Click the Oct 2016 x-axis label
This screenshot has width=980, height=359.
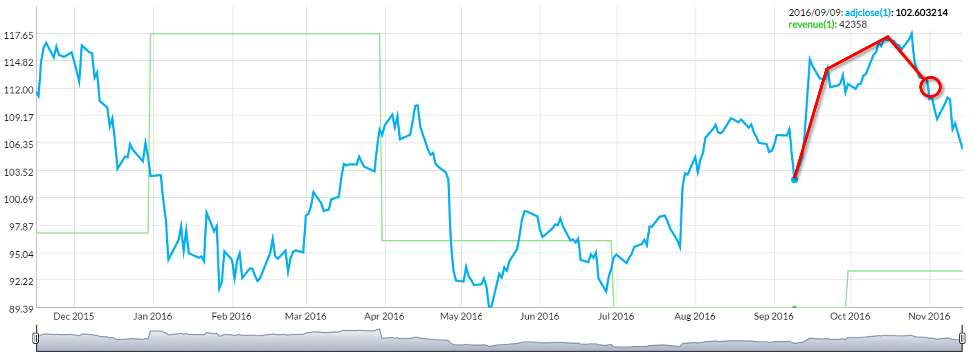coord(850,316)
